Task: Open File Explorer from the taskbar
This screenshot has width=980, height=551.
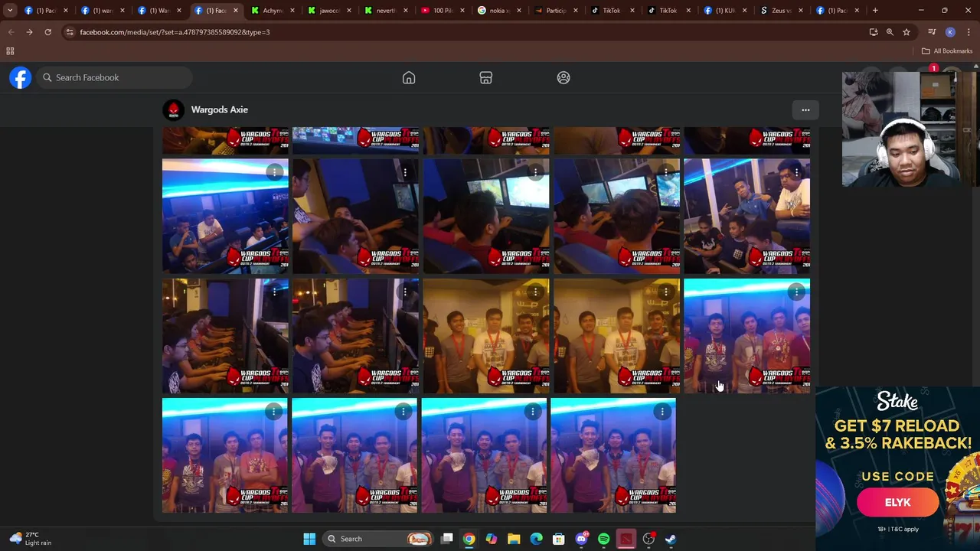Action: [514, 539]
